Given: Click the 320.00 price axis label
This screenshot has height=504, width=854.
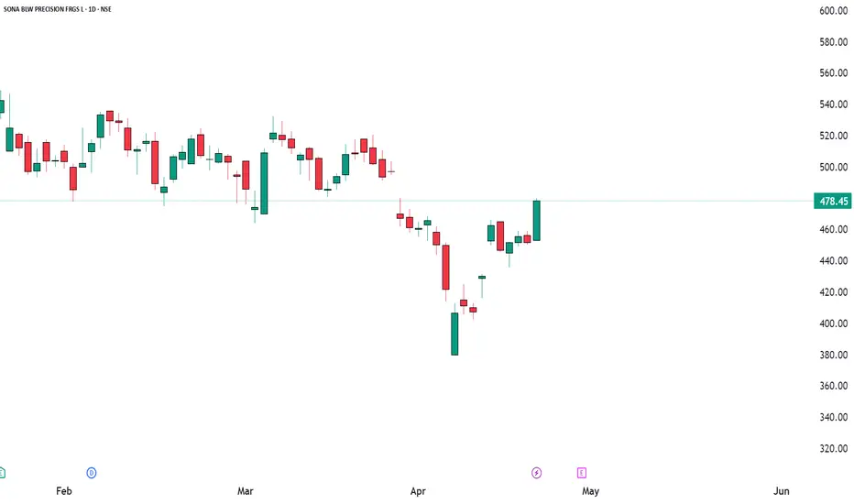Looking at the screenshot, I should tap(833, 448).
